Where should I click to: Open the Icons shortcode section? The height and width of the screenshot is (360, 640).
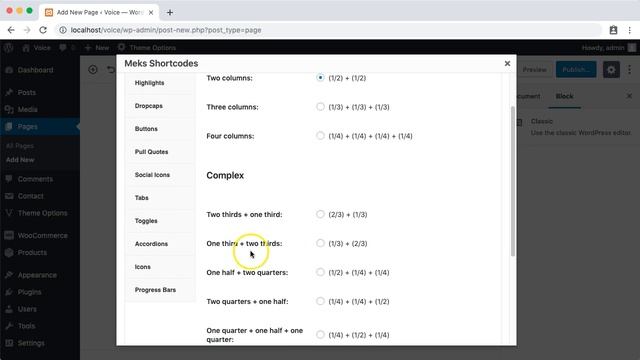coord(160,267)
